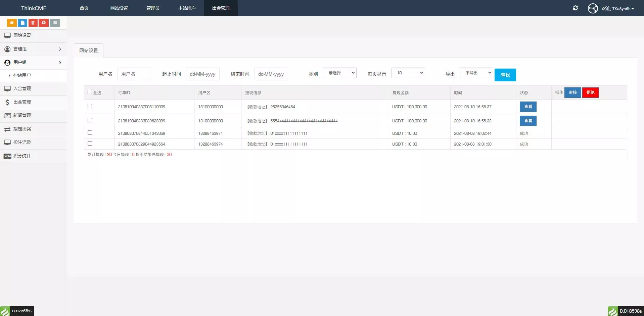Select checkbox for order 210808070829044923564
Image resolution: width=644 pixels, height=316 pixels.
tap(90, 144)
